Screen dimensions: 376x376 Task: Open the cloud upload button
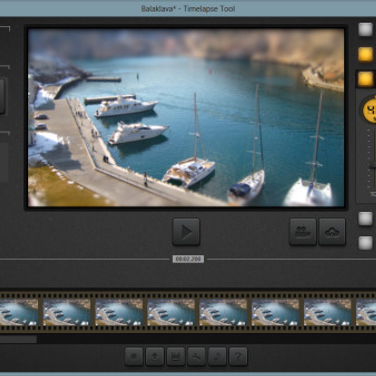(332, 232)
